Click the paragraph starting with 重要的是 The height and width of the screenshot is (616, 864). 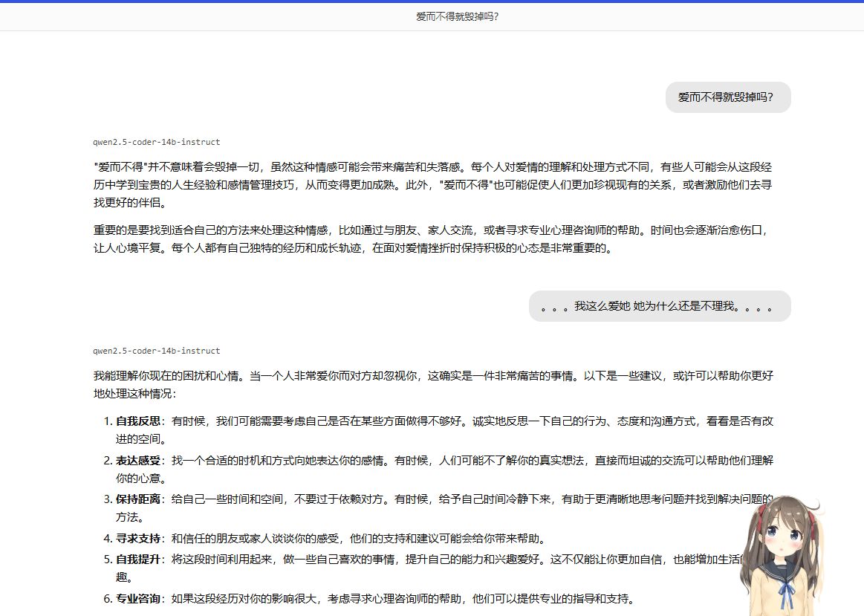pyautogui.click(x=432, y=239)
